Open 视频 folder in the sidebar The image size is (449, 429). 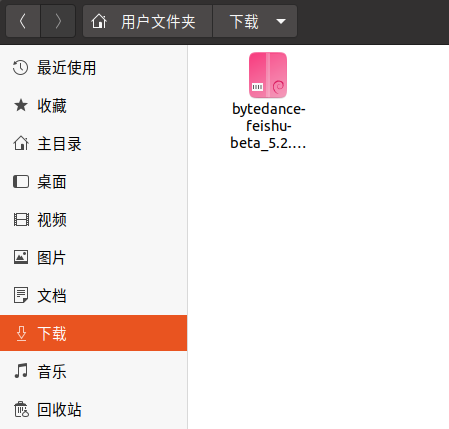(x=93, y=220)
